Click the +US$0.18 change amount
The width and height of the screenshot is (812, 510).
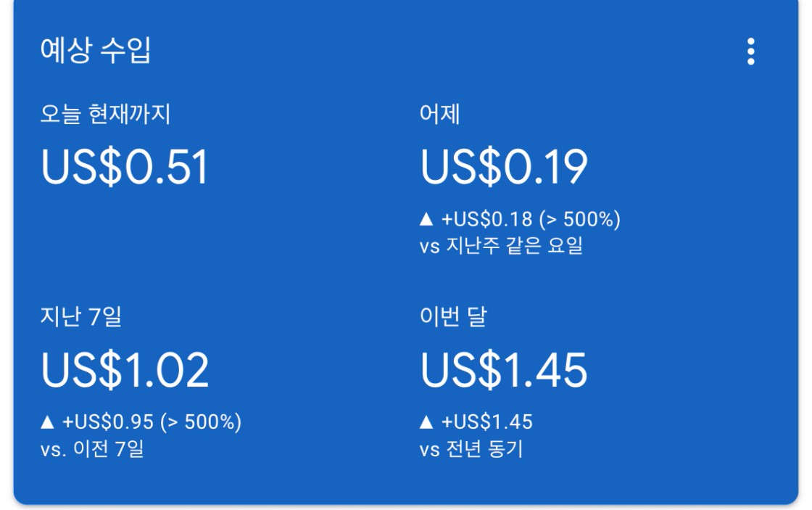487,219
